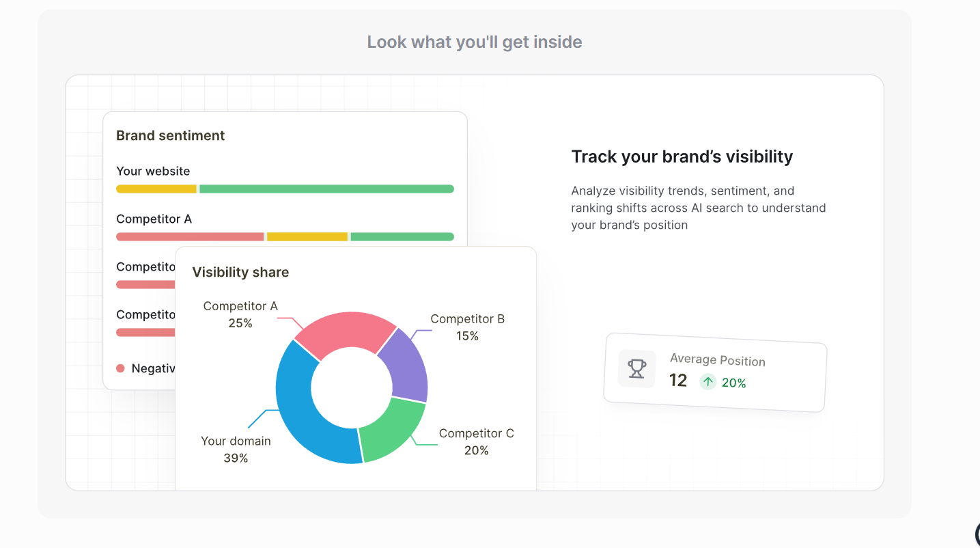Click the "Competitor C 20%" chart label

click(476, 441)
